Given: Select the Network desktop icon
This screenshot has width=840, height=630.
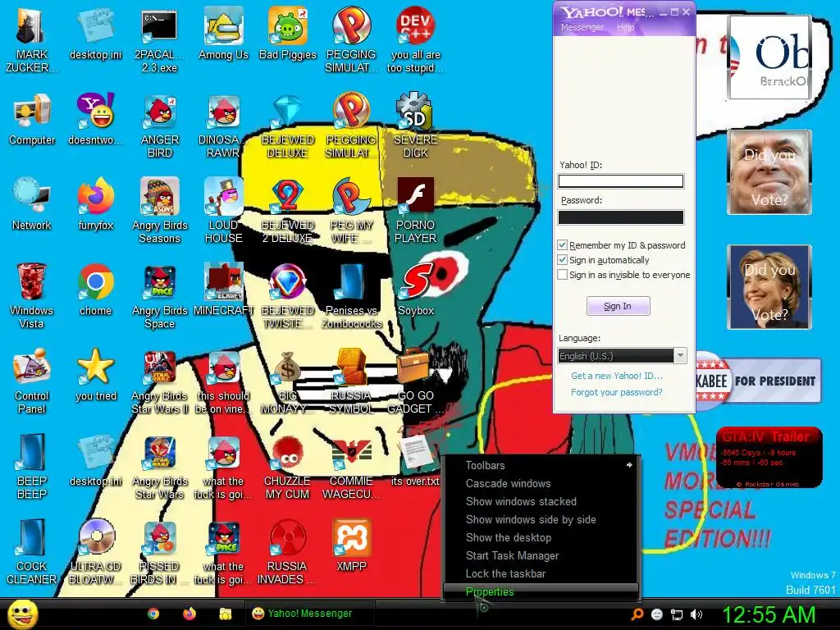Looking at the screenshot, I should click(32, 204).
